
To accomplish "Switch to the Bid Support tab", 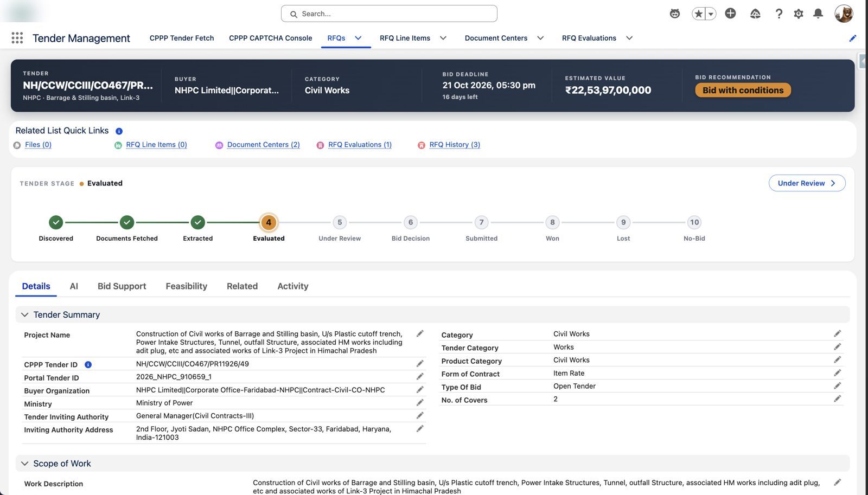I will tap(122, 286).
